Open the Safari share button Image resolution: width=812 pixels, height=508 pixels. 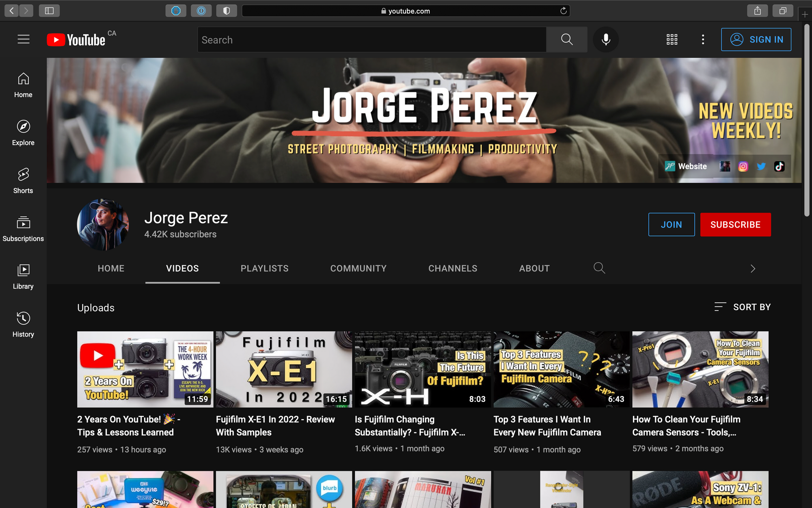(758, 11)
